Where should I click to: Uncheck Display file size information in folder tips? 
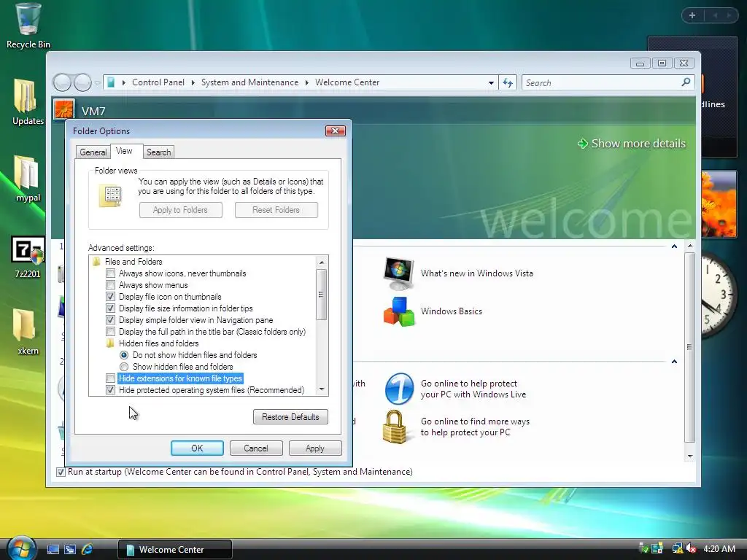tap(111, 308)
